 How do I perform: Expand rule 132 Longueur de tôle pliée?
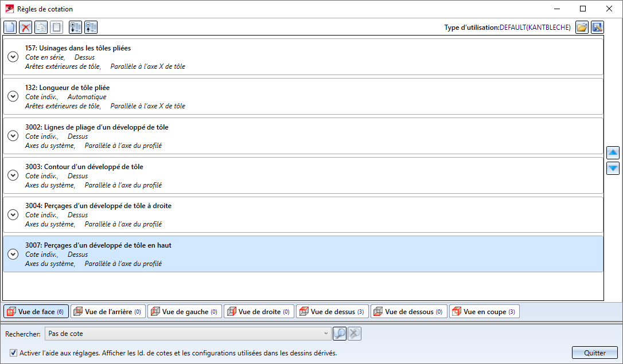pos(13,96)
